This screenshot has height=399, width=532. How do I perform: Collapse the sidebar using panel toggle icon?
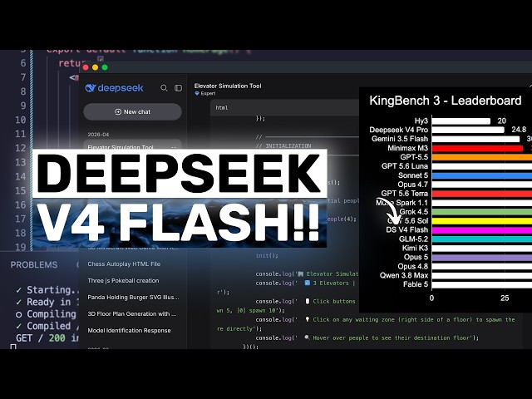click(x=178, y=88)
